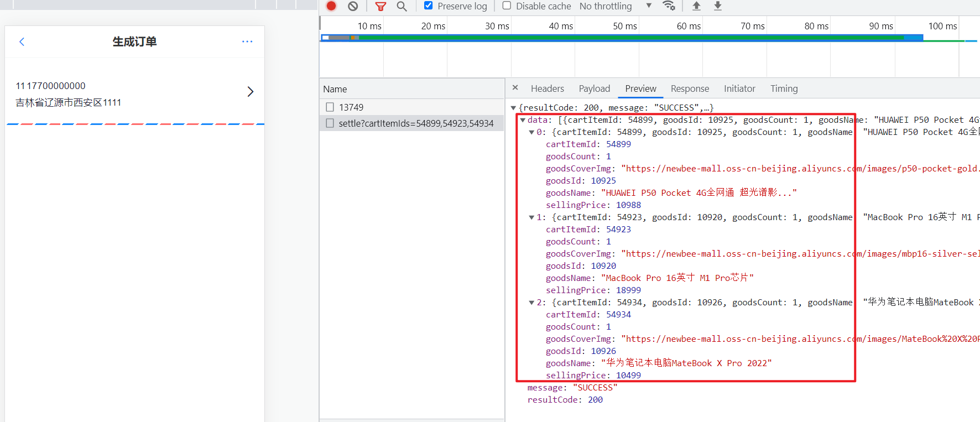Viewport: 980px width, 422px height.
Task: Click cartItemId value 54934
Action: click(x=618, y=315)
